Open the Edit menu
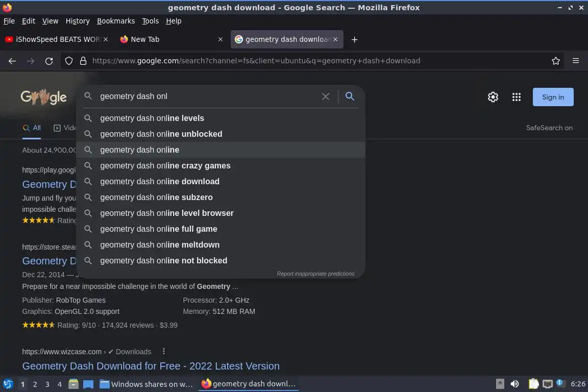 tap(29, 21)
